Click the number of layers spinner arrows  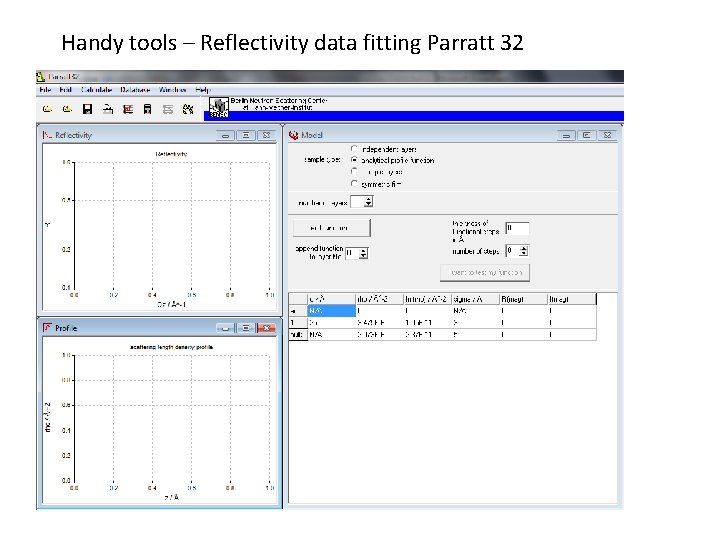pos(368,202)
